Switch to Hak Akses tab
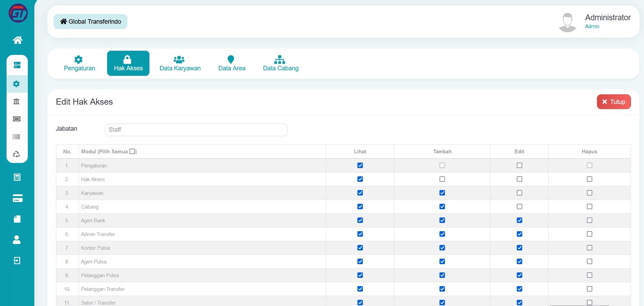This screenshot has width=644, height=306. pos(128,63)
